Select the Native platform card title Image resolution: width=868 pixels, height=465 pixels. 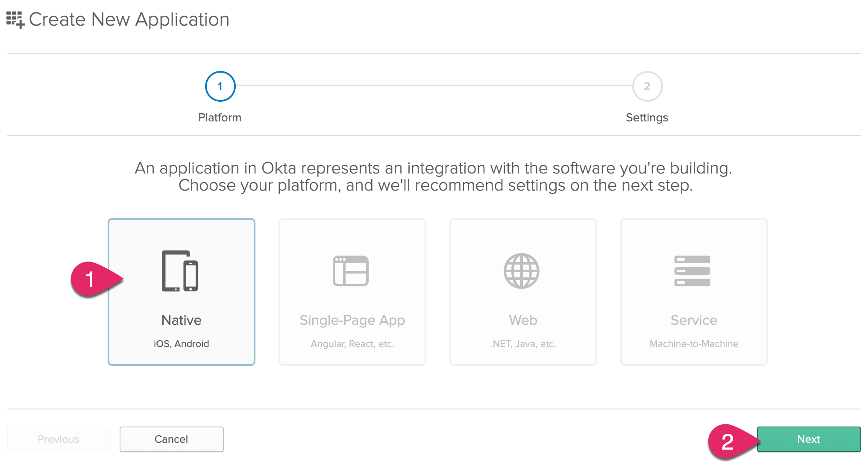point(181,320)
